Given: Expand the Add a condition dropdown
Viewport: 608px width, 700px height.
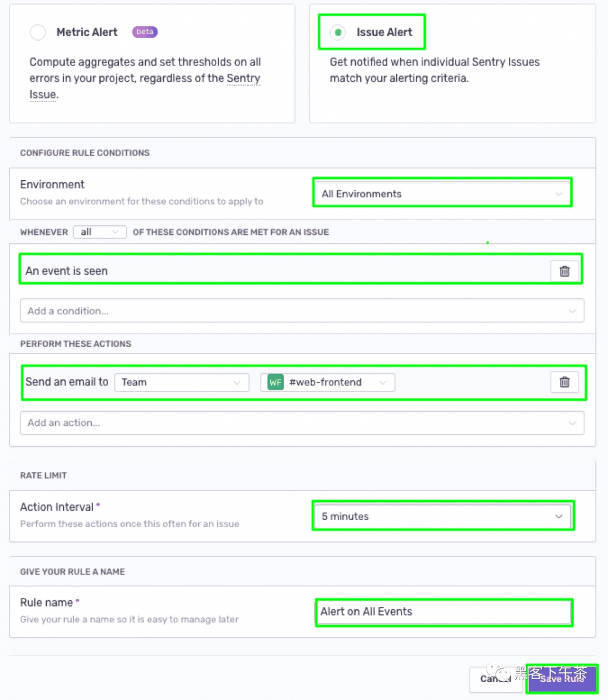Looking at the screenshot, I should (302, 311).
